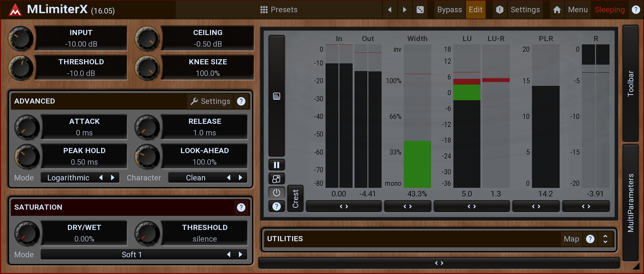
Task: Click the ATTACK knob
Action: click(x=27, y=127)
